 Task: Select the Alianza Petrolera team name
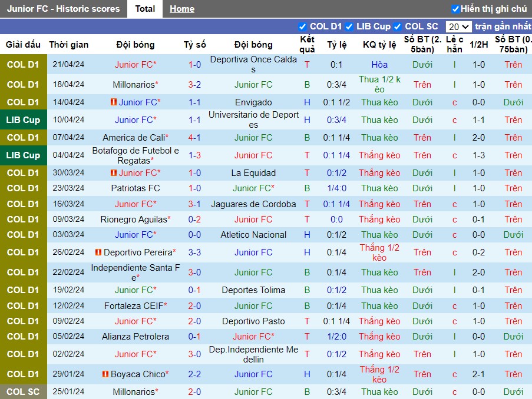point(136,336)
